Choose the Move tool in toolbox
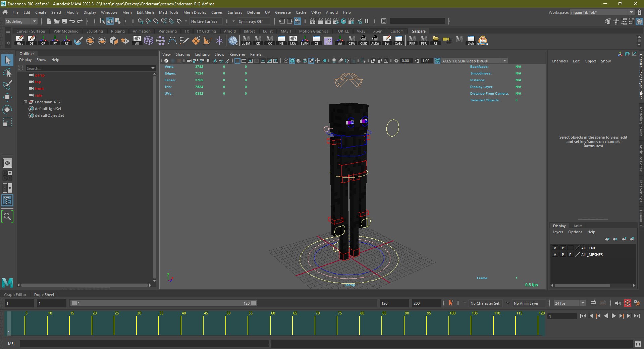644x349 pixels. [x=7, y=97]
